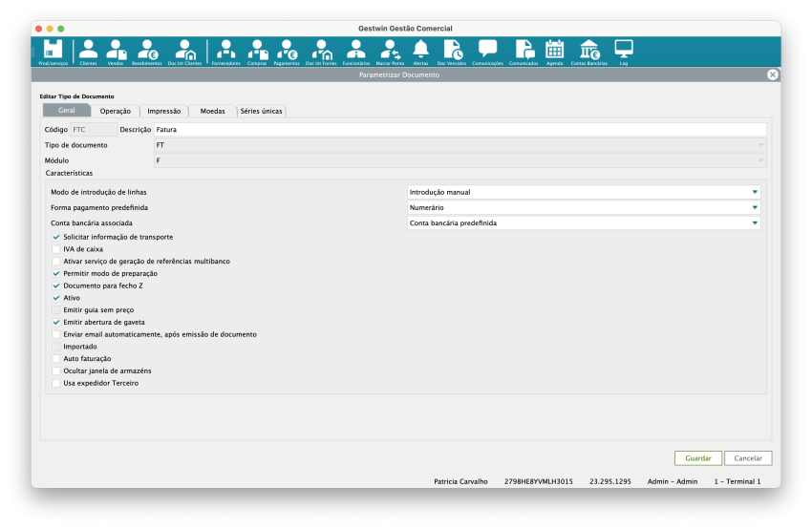The image size is (812, 529).
Task: Expand Modo de introdução de linhas dropdown
Action: [x=584, y=192]
